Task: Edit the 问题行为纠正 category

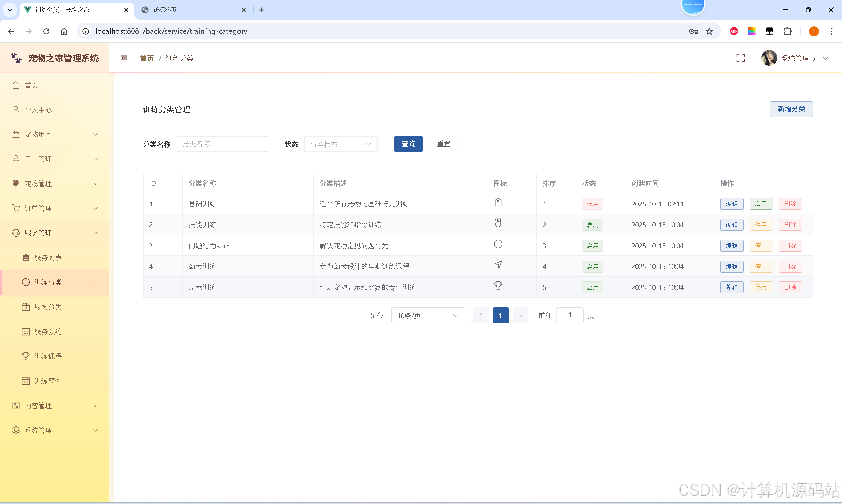Action: (x=731, y=246)
